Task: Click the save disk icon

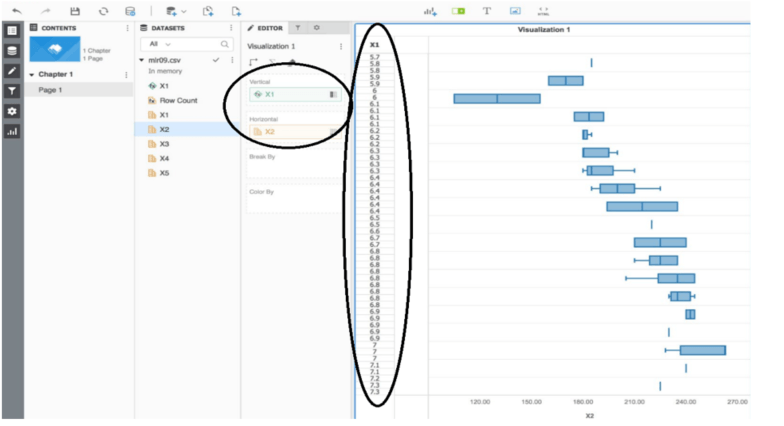Action: [x=74, y=10]
